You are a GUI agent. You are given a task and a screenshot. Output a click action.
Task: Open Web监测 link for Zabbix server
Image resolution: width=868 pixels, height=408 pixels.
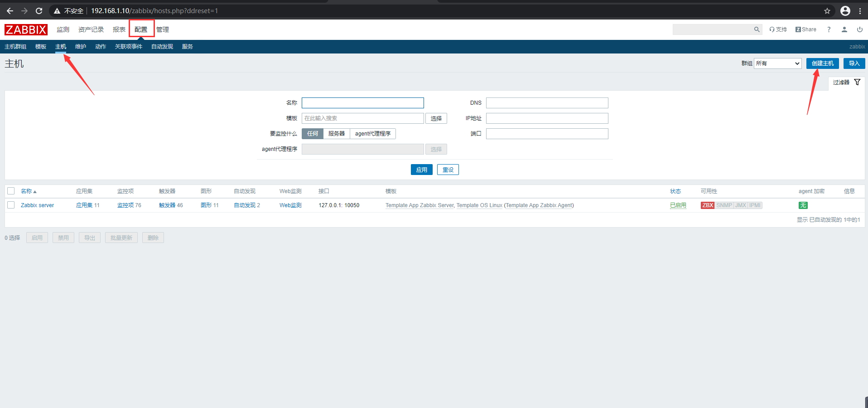click(x=290, y=205)
